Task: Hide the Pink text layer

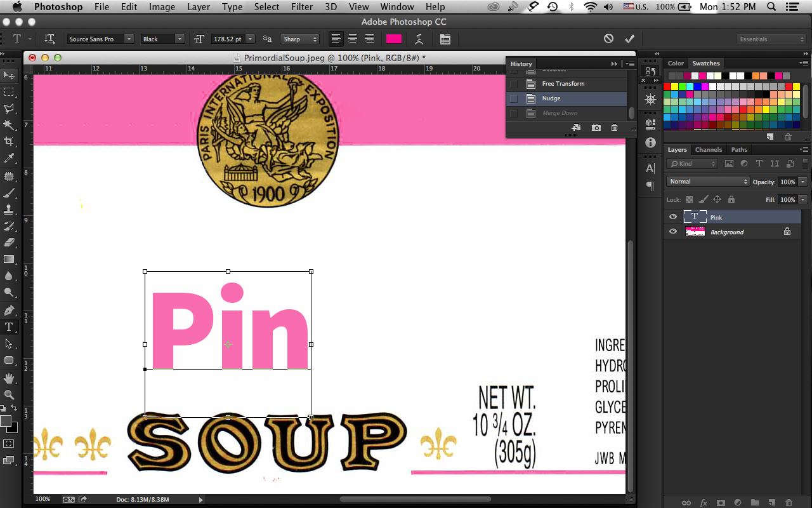Action: pos(673,217)
